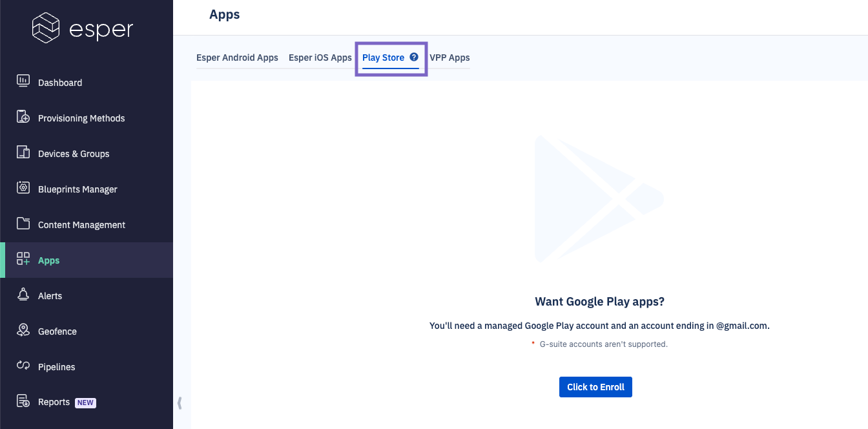Click the Esper logo

pyautogui.click(x=83, y=28)
